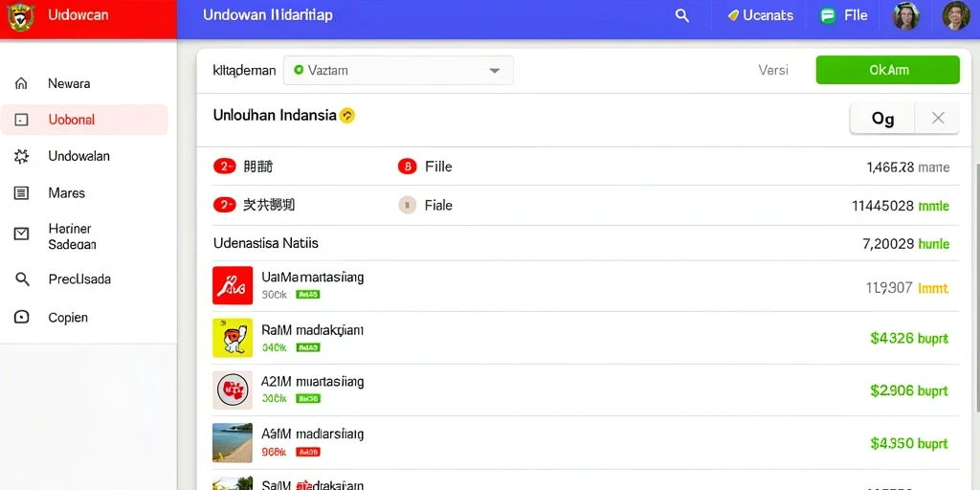Click red tag under AaiM madiarsiiag
The image size is (980, 490).
(x=307, y=452)
